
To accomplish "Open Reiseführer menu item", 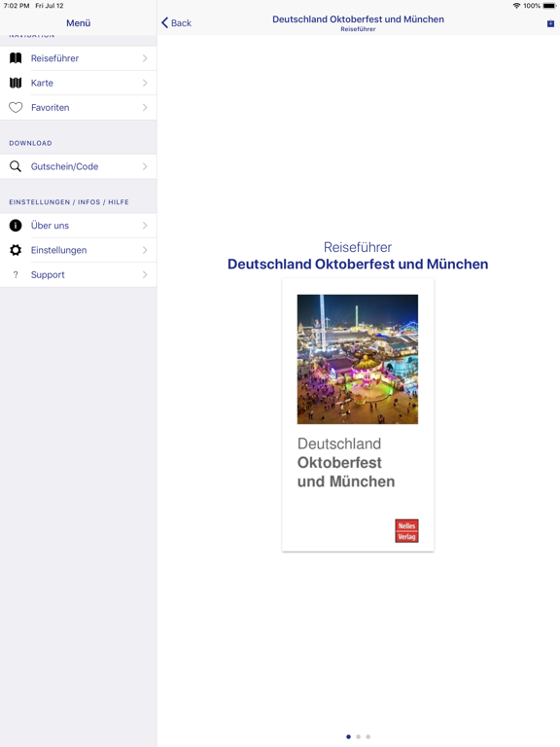I will tap(78, 58).
